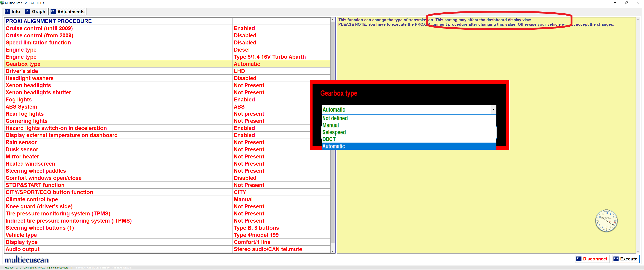Screen dimensions: 644x270
Task: Click the F5 key icon beside Graph
Action: click(28, 11)
